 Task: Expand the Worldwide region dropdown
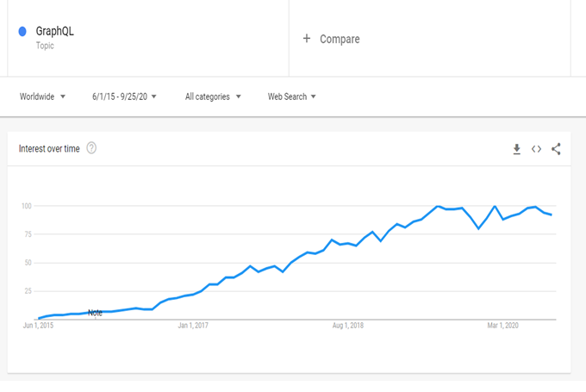[x=42, y=96]
